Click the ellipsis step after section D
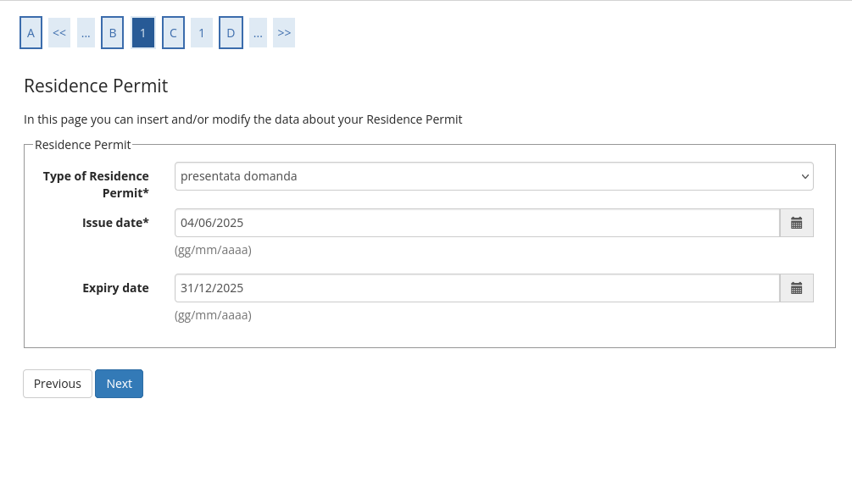852x504 pixels. click(258, 33)
